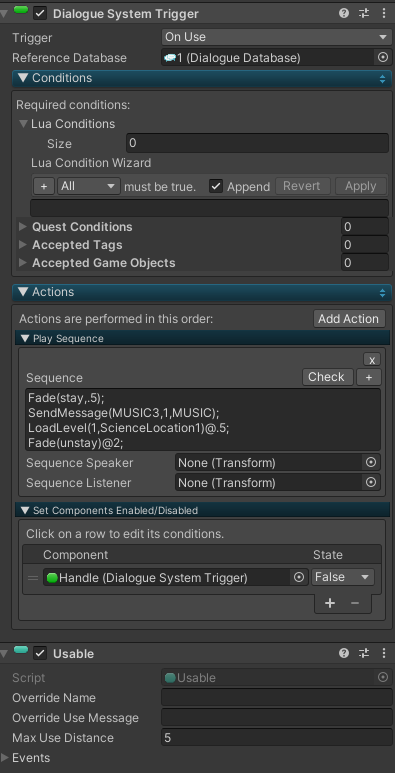Open help for Dialogue System Trigger
395x773 pixels.
tap(344, 13)
